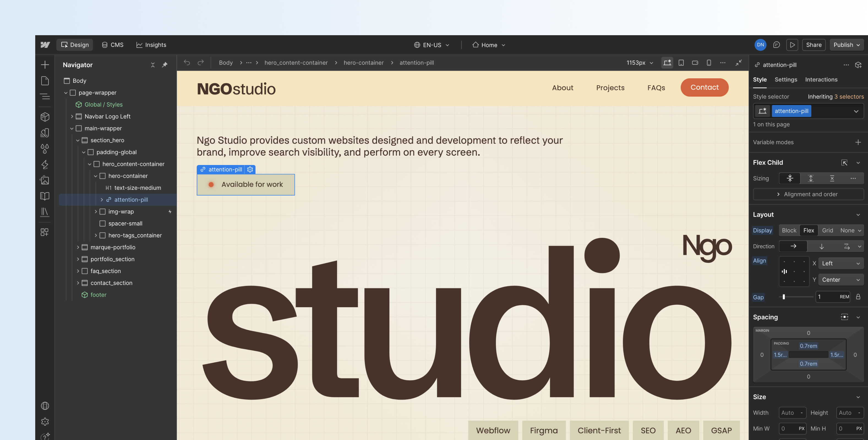Click the Projects nav link on canvas
The image size is (868, 440).
click(x=610, y=87)
